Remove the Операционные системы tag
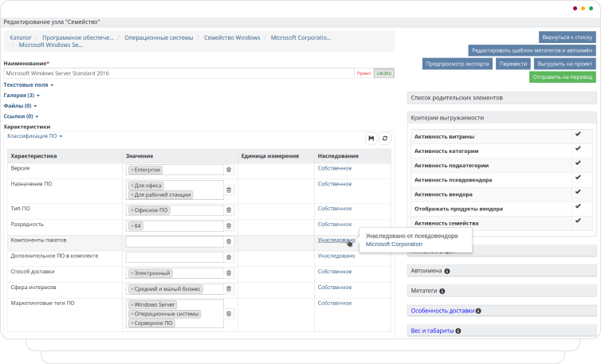Screen dimensions: 601x364 pos(132,314)
